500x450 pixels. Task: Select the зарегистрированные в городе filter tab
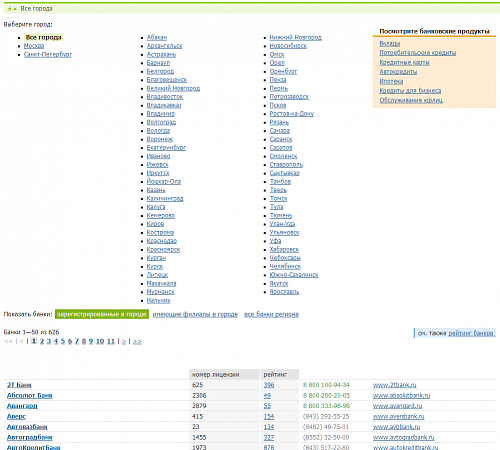[102, 314]
